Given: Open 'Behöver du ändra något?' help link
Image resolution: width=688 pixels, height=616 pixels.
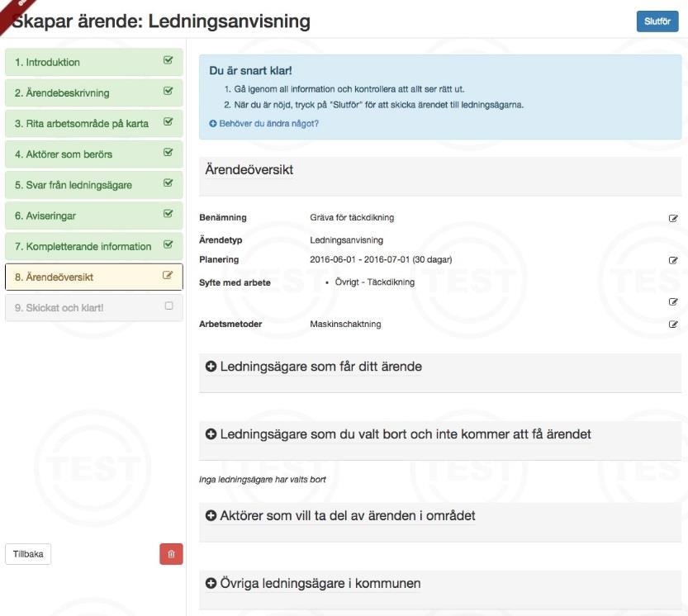Looking at the screenshot, I should 268,124.
